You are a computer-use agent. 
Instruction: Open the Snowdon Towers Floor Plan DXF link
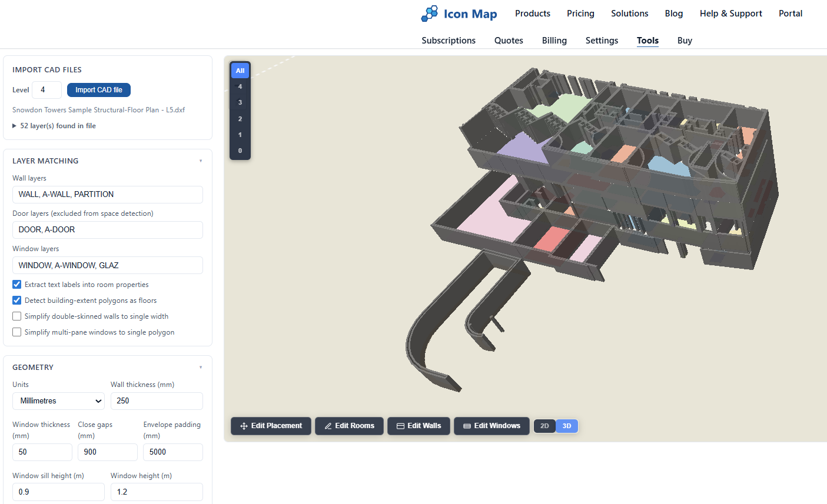point(98,109)
